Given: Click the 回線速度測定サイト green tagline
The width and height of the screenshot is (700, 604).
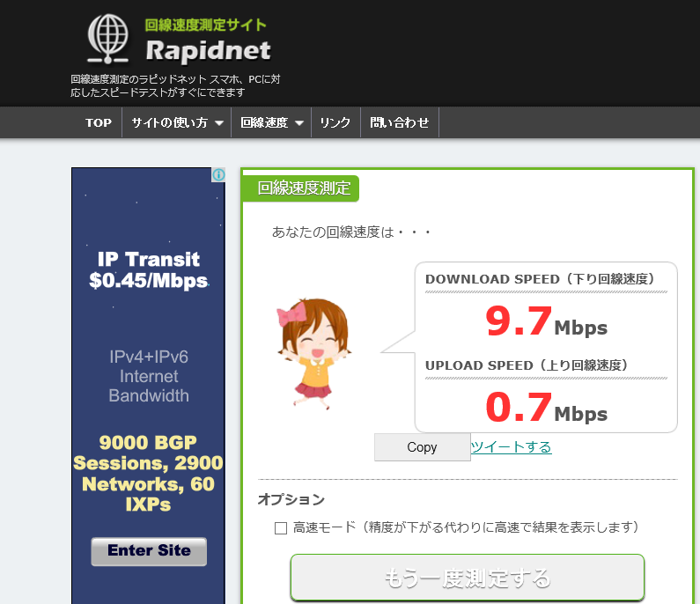Looking at the screenshot, I should pos(206,25).
